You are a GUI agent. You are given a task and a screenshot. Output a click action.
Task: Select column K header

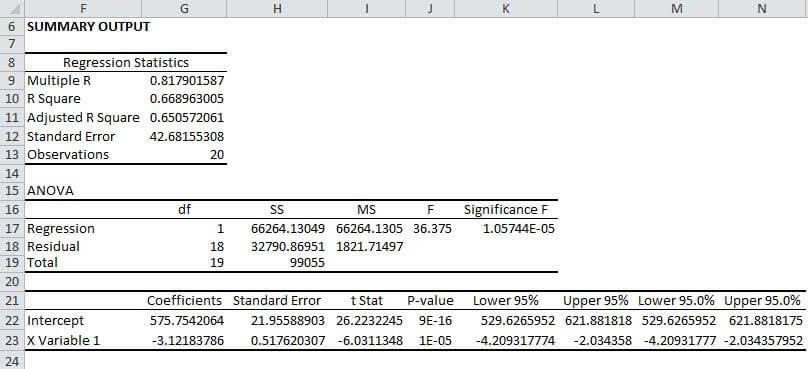coord(506,8)
